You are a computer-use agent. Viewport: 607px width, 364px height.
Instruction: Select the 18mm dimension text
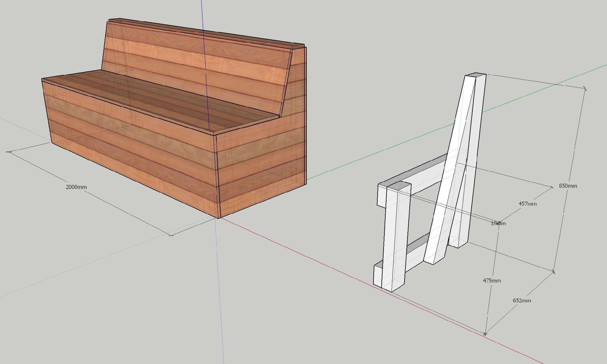498,223
